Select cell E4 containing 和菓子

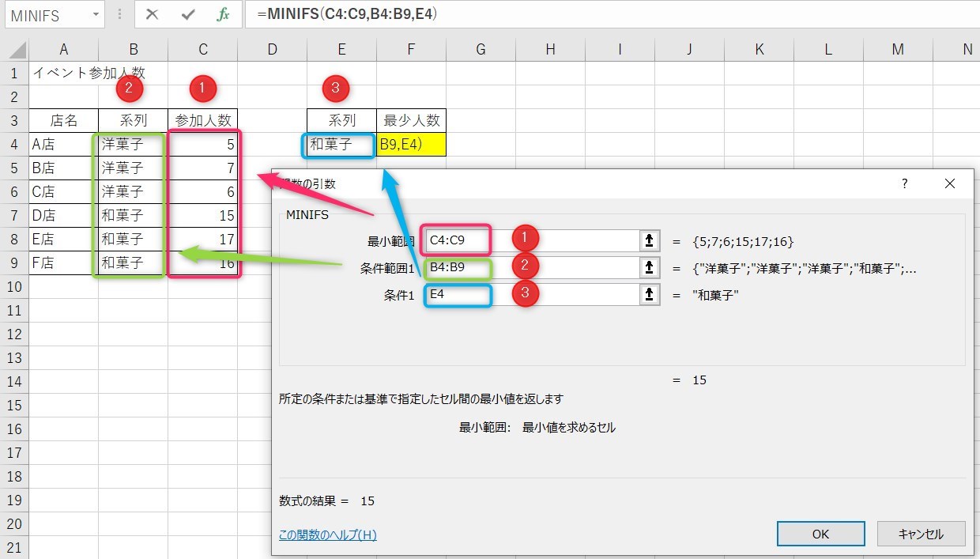340,145
